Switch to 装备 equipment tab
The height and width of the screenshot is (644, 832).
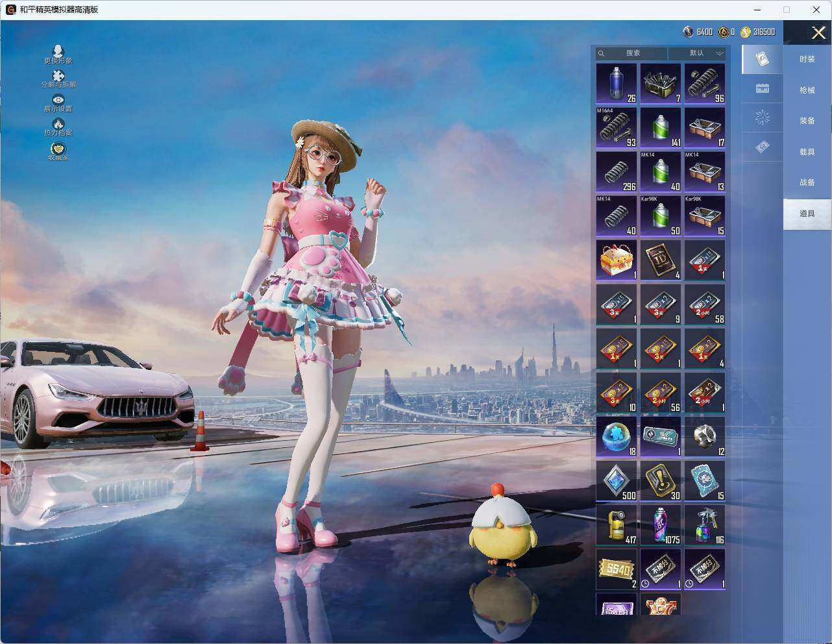(x=807, y=121)
